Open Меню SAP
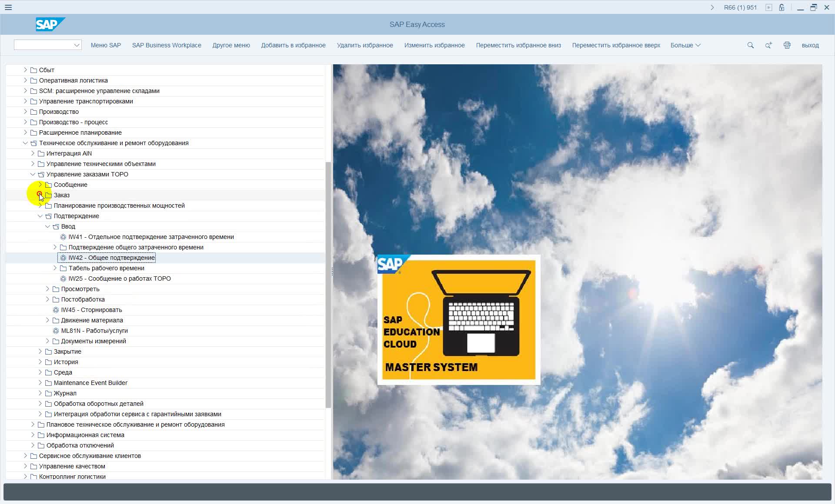Screen dimensions: 835x504 (106, 45)
